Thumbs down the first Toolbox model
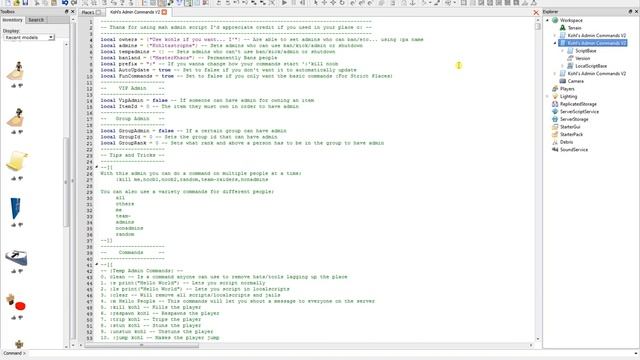Image resolution: width=640 pixels, height=360 pixels. pyautogui.click(x=20, y=86)
